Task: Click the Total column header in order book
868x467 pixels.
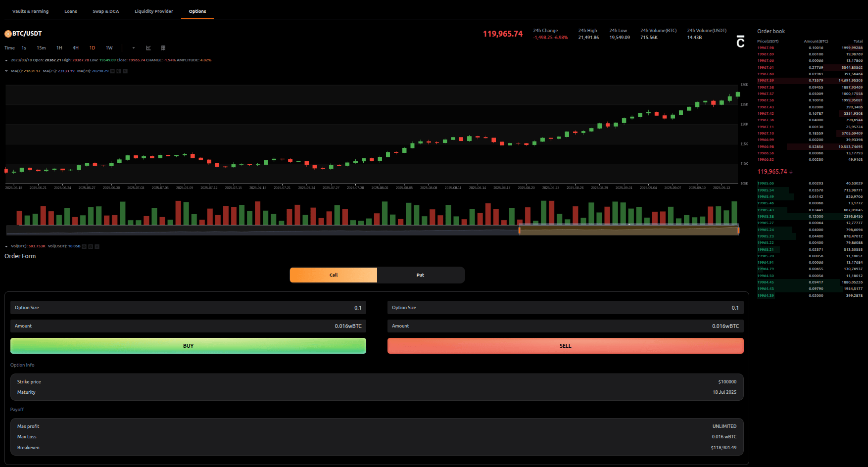Action: point(858,42)
